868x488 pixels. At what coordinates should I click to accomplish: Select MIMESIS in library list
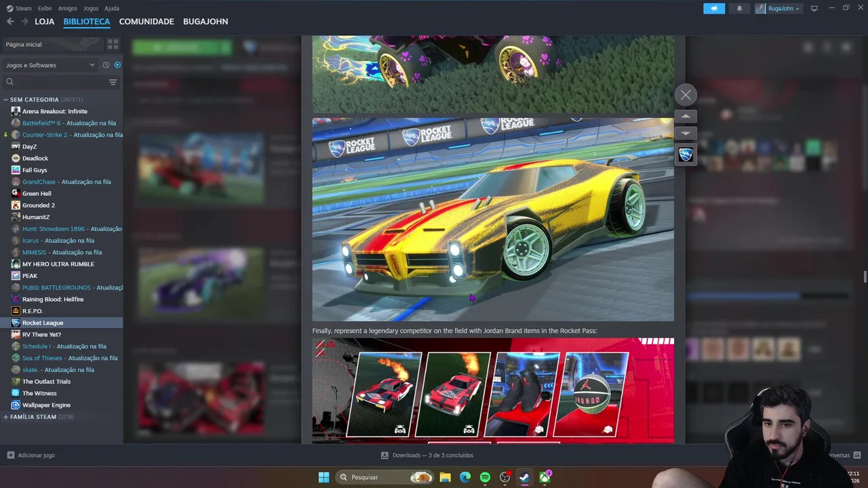click(61, 252)
